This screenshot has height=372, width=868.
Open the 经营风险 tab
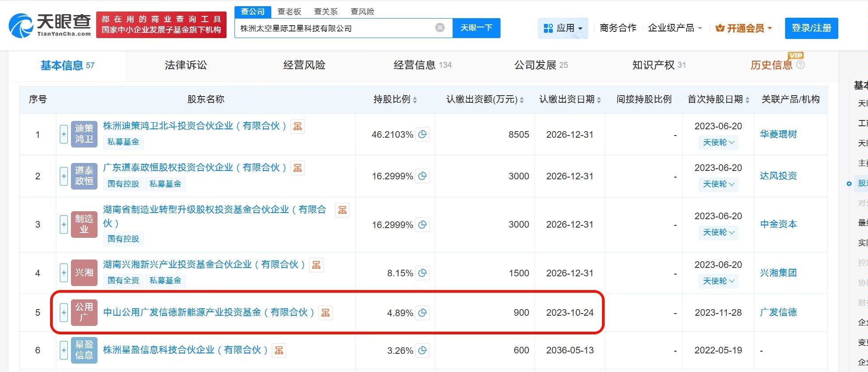click(304, 65)
